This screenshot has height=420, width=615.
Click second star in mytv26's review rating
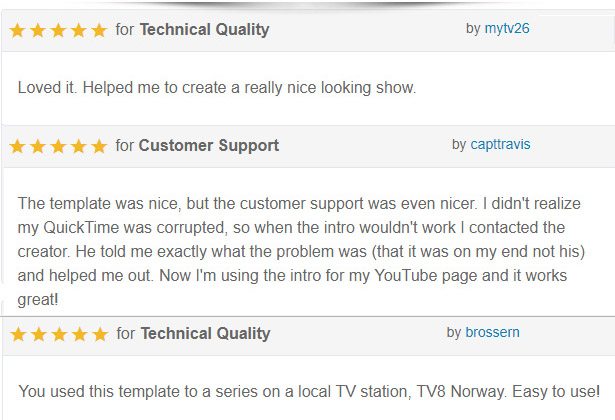[38, 30]
